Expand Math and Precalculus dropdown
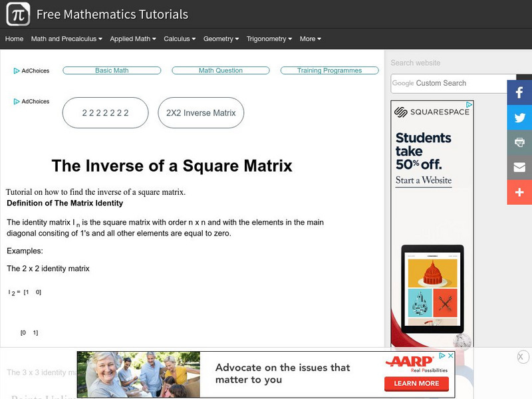The width and height of the screenshot is (532, 399). (66, 39)
